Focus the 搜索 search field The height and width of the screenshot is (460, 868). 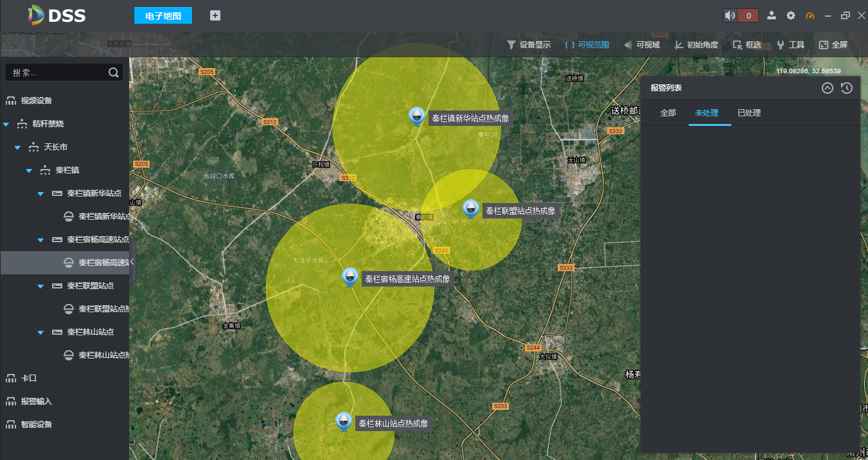(x=64, y=73)
